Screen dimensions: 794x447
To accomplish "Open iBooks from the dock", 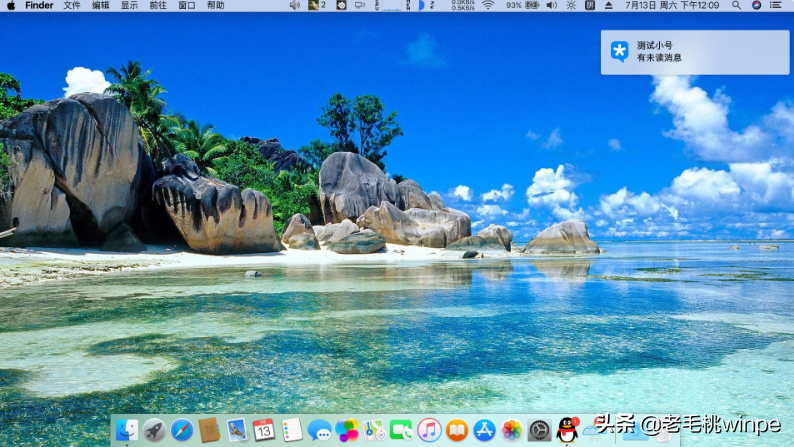I will point(457,430).
